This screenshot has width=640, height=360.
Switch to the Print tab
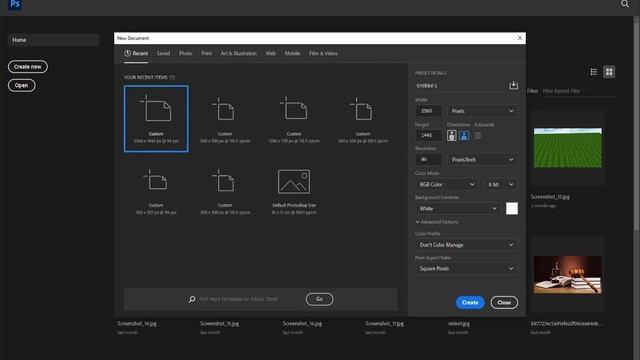click(207, 53)
